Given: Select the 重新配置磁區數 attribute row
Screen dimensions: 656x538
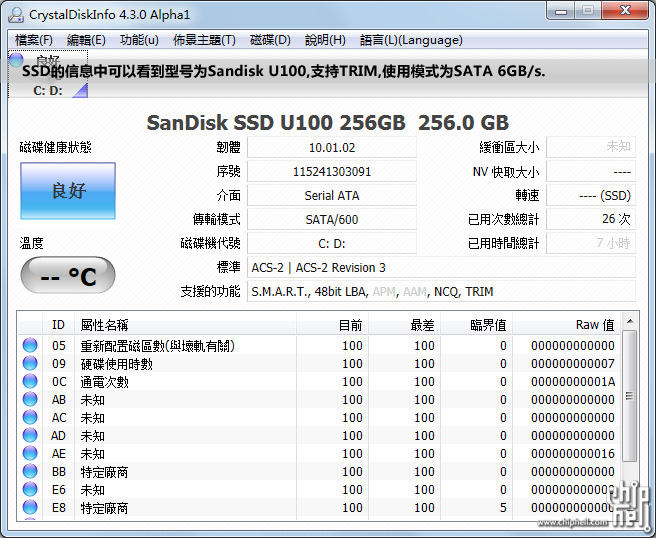Looking at the screenshot, I should point(320,346).
